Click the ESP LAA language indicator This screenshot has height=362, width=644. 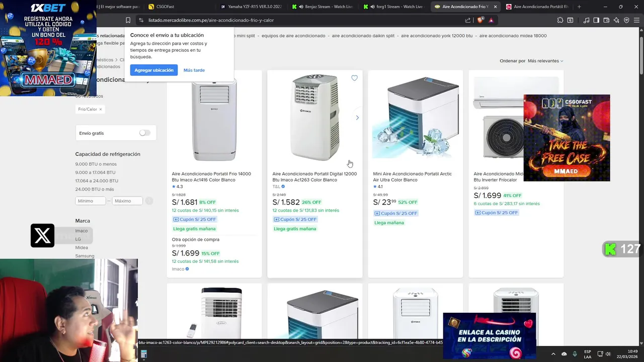click(x=588, y=354)
